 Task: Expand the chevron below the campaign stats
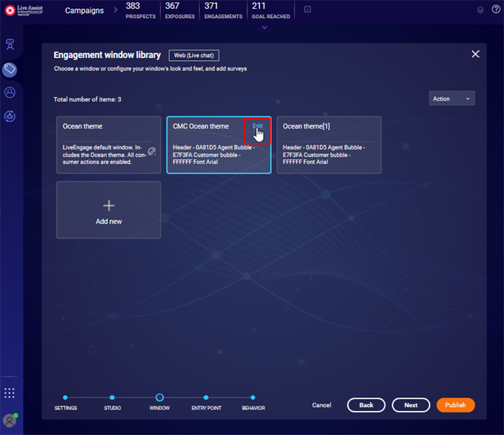coord(264,28)
